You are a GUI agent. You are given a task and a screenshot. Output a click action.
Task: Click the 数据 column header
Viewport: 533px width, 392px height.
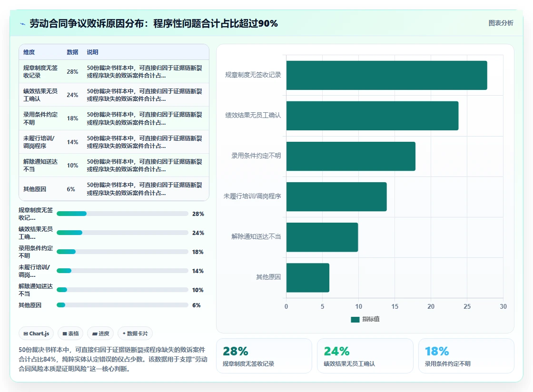click(72, 52)
